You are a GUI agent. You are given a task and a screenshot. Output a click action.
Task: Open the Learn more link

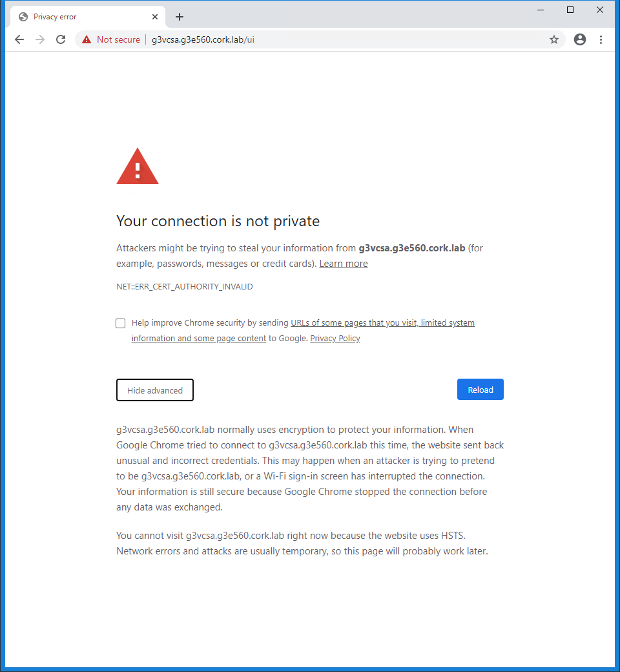click(344, 264)
